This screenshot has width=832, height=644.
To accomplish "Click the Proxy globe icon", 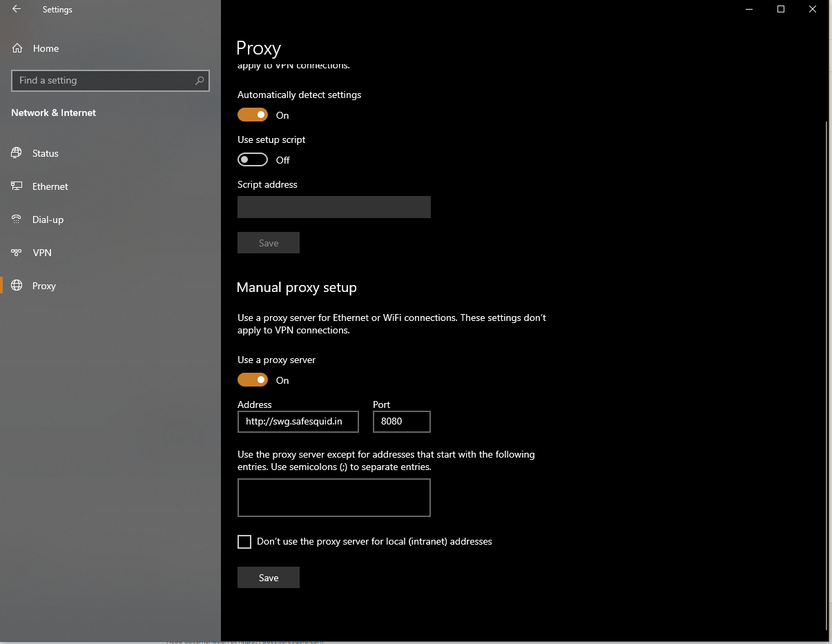I will coord(17,286).
